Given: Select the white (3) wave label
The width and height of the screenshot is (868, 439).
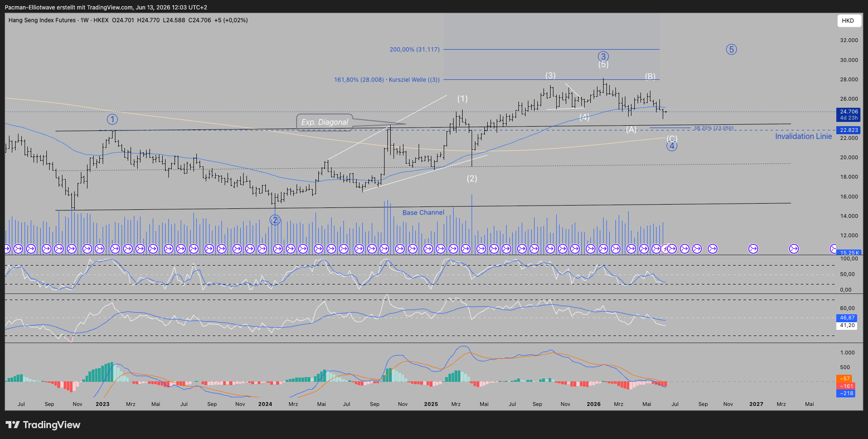Looking at the screenshot, I should pyautogui.click(x=550, y=76).
